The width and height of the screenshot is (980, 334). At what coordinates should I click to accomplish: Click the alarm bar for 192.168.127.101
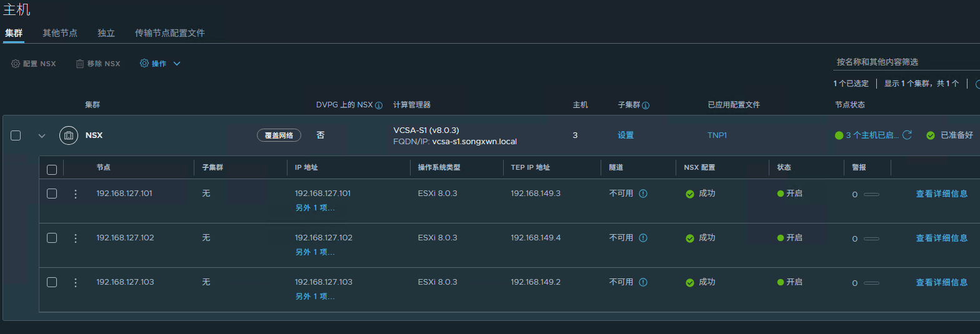(x=871, y=194)
